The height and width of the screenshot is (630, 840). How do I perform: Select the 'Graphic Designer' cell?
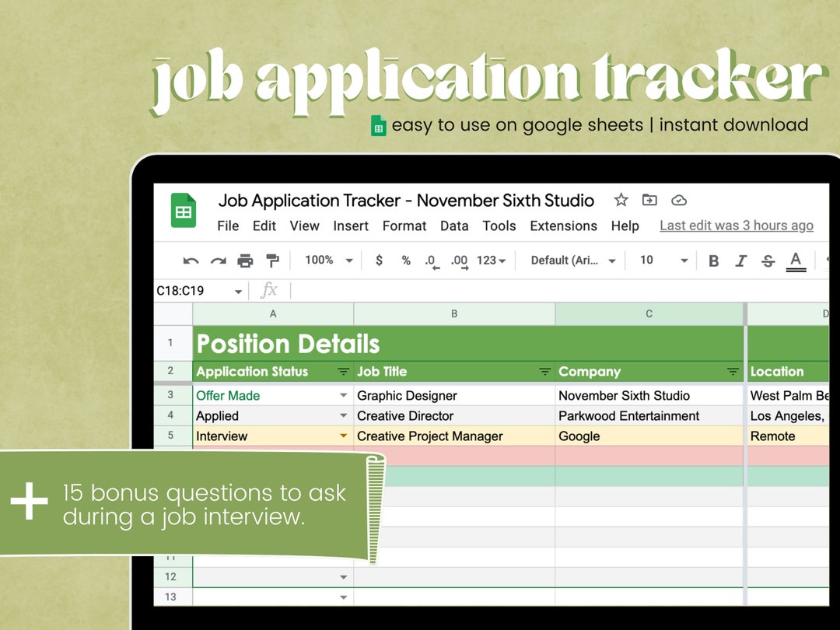(x=454, y=395)
